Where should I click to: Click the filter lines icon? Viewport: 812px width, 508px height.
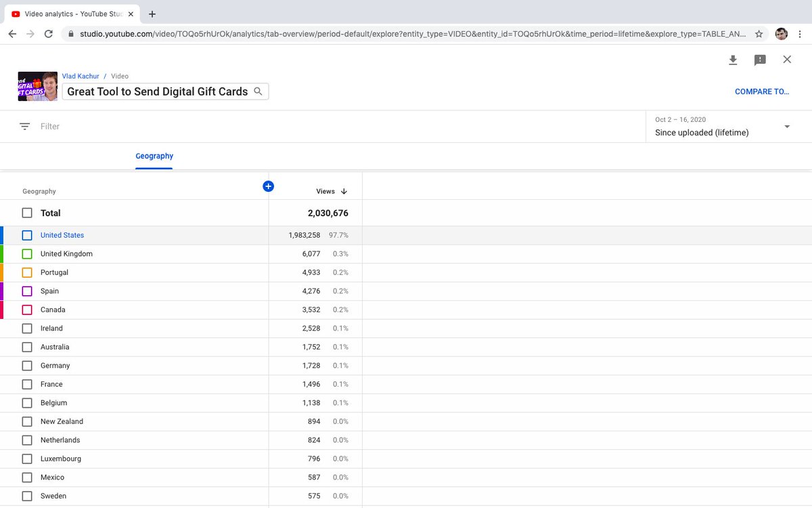click(25, 127)
